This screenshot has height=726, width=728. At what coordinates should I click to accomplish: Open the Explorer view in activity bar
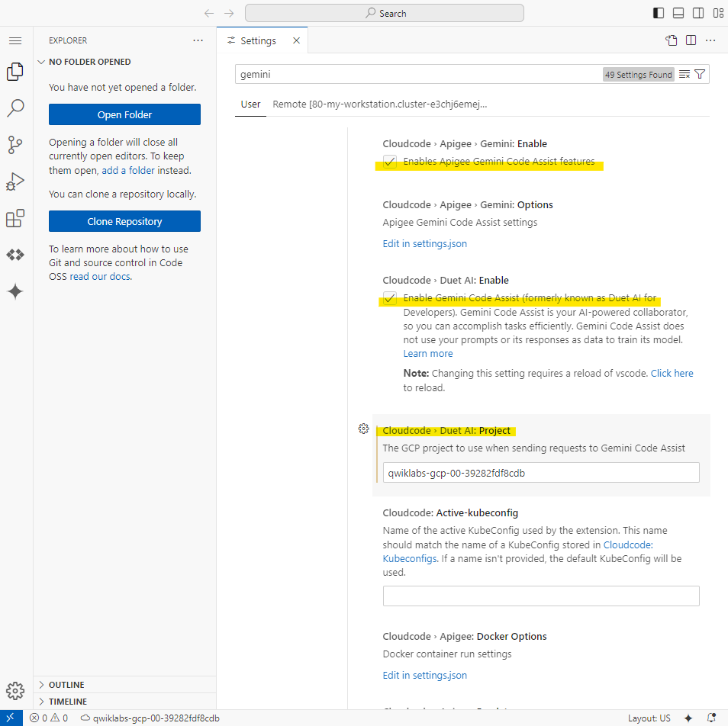pyautogui.click(x=15, y=72)
